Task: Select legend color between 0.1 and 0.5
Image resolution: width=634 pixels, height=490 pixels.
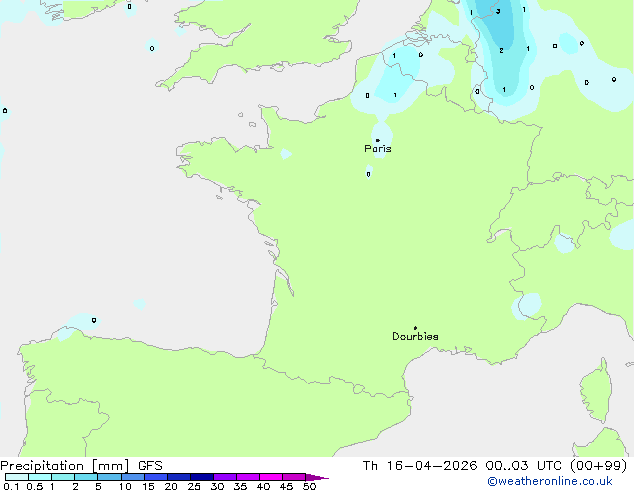Action: coord(17,477)
